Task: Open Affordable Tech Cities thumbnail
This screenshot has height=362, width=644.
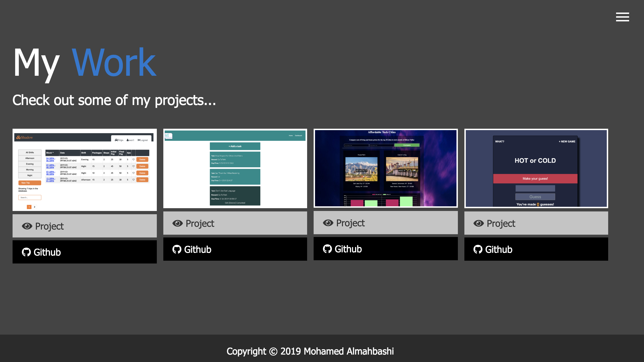Action: click(386, 168)
